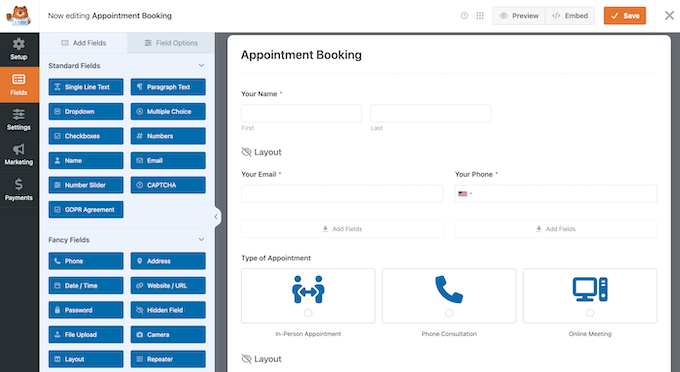Click the help question-mark icon in header
The width and height of the screenshot is (680, 372).
464,16
